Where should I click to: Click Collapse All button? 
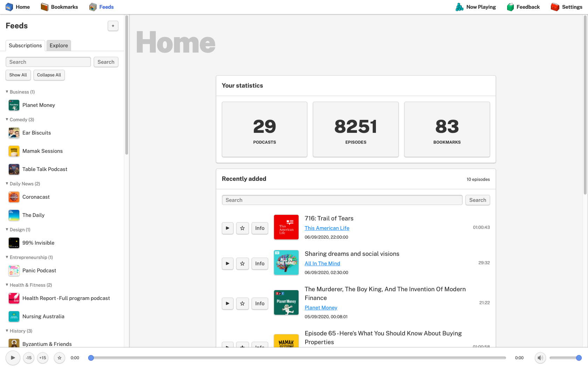pos(49,75)
